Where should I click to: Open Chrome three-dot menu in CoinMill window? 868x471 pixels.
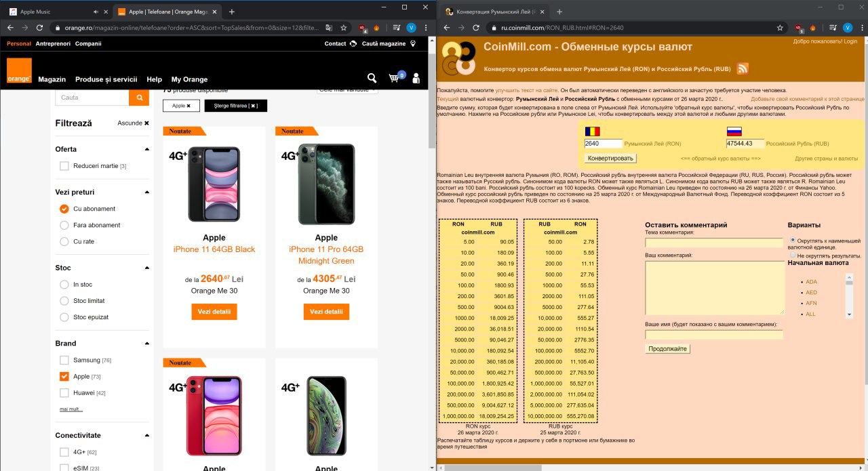861,28
